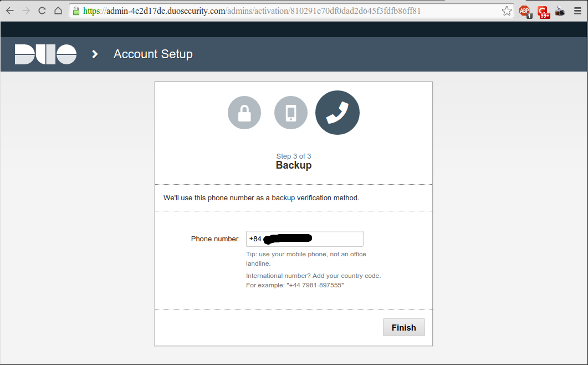Viewport: 588px width, 365px height.
Task: Click the chevron beside Account Setup
Action: 95,54
